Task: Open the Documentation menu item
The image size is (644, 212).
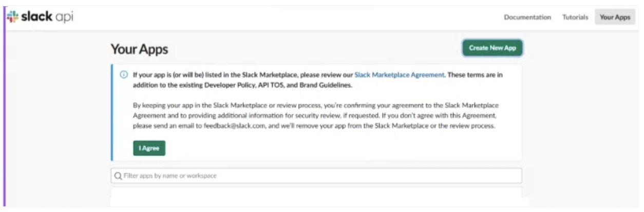Action: tap(527, 17)
